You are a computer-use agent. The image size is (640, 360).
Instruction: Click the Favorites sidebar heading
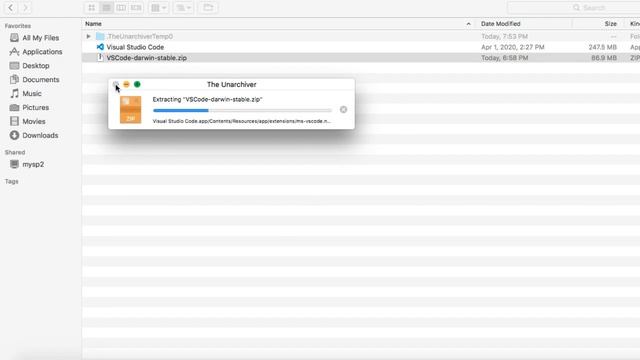pyautogui.click(x=18, y=26)
